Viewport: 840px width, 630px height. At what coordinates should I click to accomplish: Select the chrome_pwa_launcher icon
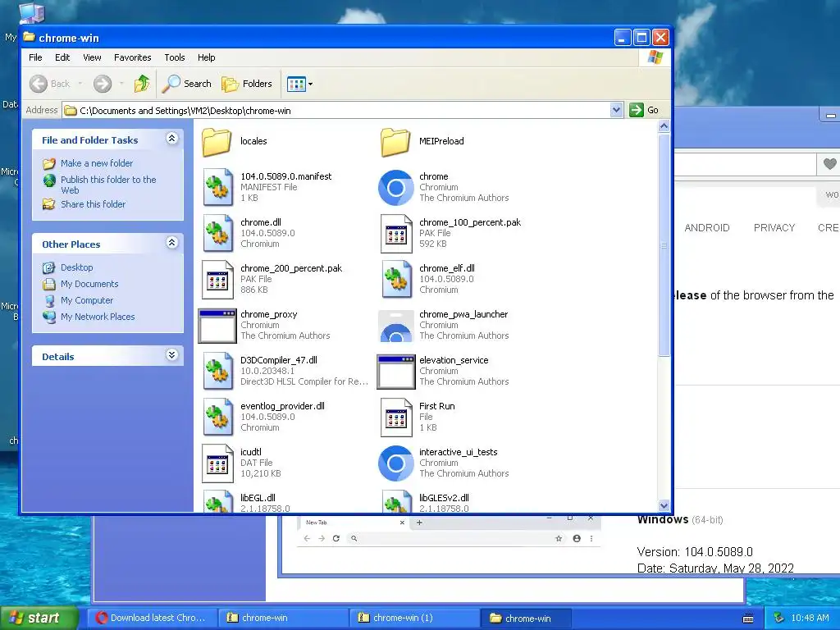coord(396,325)
